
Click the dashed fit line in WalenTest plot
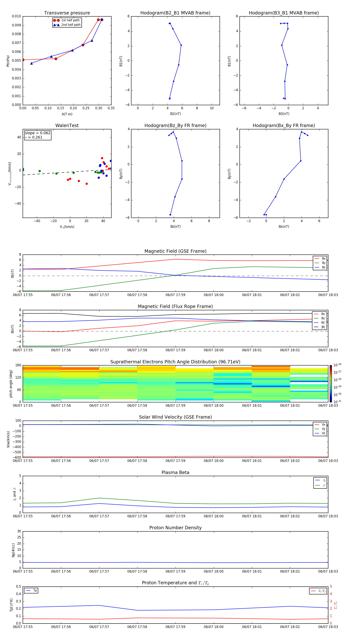point(67,172)
